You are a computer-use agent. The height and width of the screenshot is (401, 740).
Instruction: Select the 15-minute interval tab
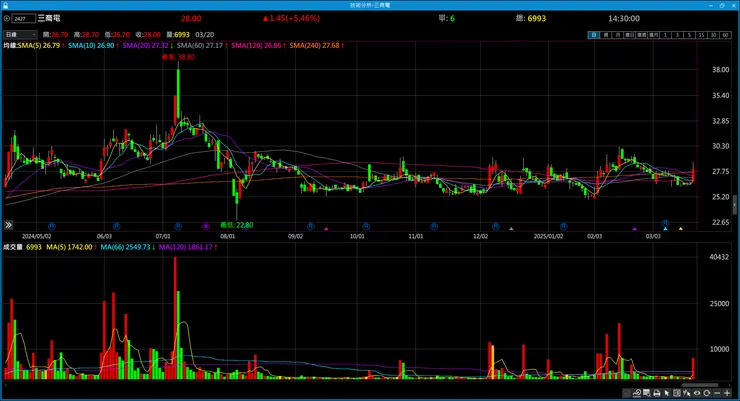coord(701,35)
